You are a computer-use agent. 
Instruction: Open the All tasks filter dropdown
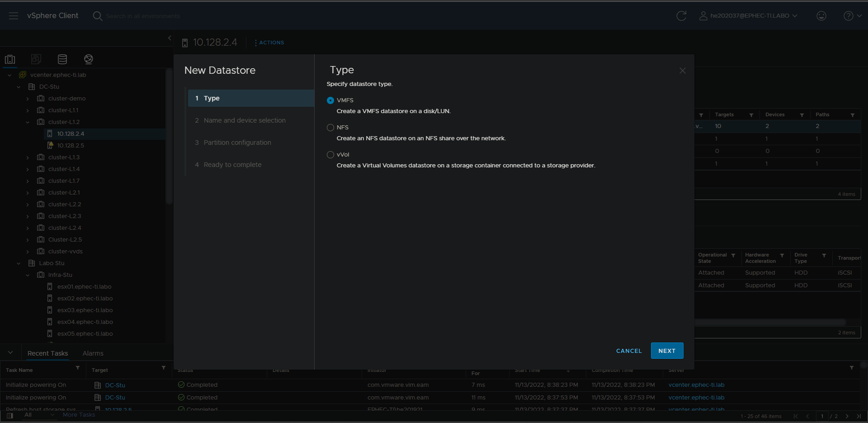[39, 415]
